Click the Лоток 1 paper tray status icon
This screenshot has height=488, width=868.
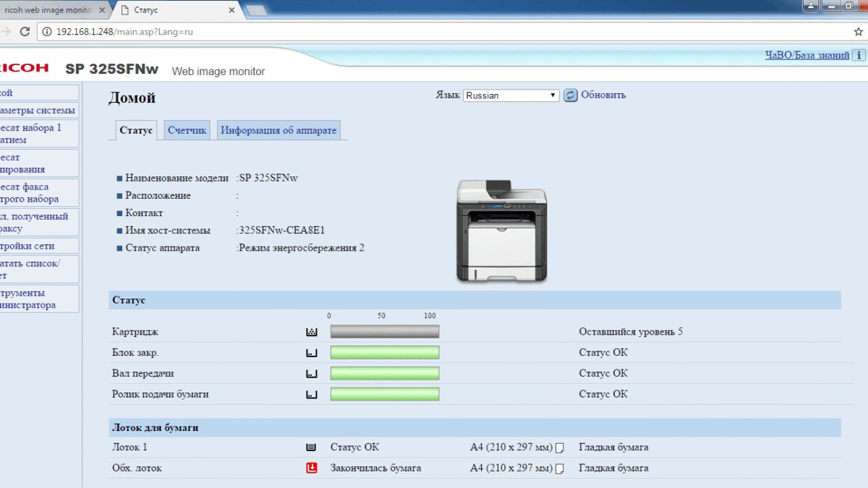pyautogui.click(x=312, y=448)
